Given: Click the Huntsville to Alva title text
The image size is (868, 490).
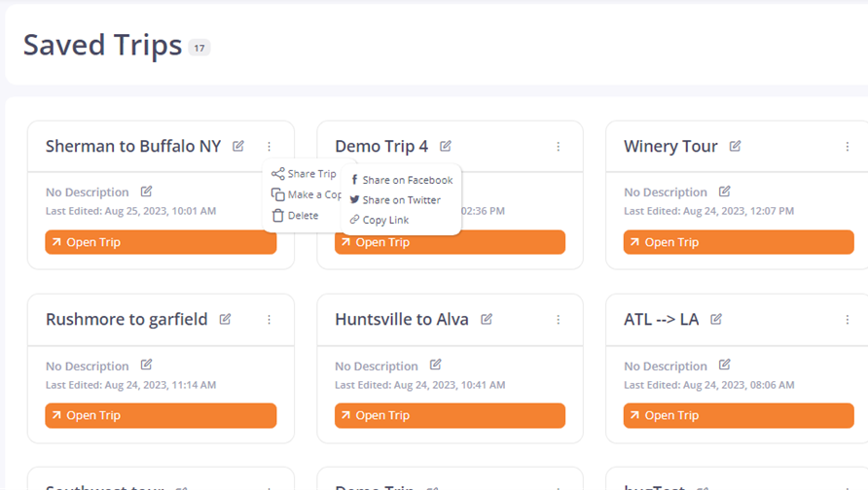Looking at the screenshot, I should 401,319.
